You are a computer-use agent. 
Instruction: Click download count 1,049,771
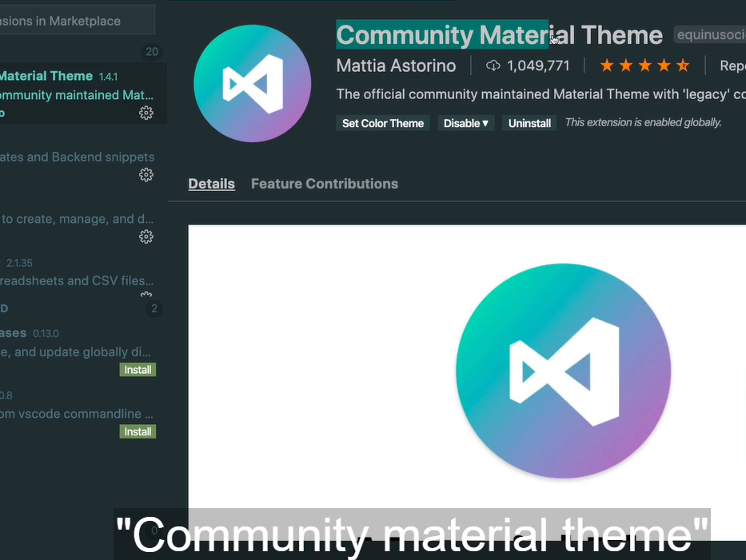(538, 66)
